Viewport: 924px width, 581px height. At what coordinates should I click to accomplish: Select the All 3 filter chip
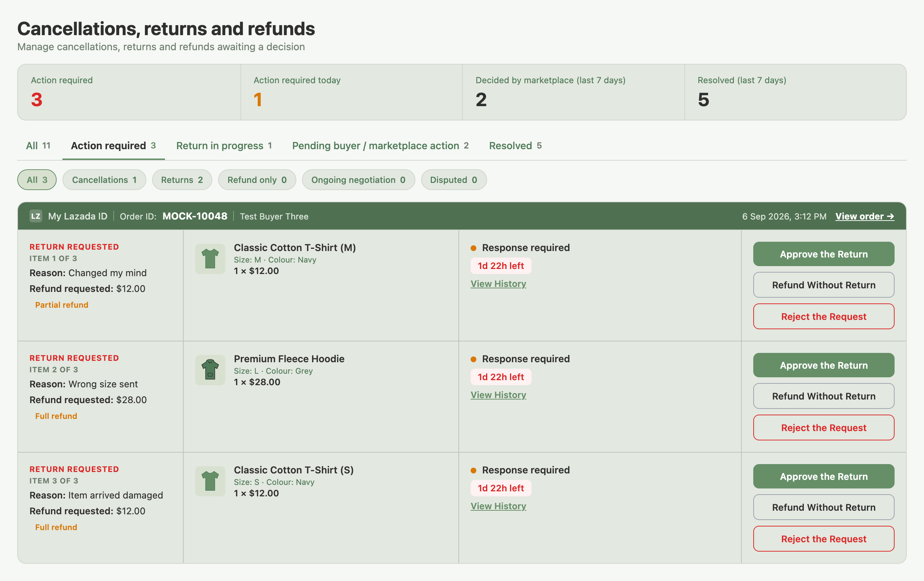click(37, 180)
